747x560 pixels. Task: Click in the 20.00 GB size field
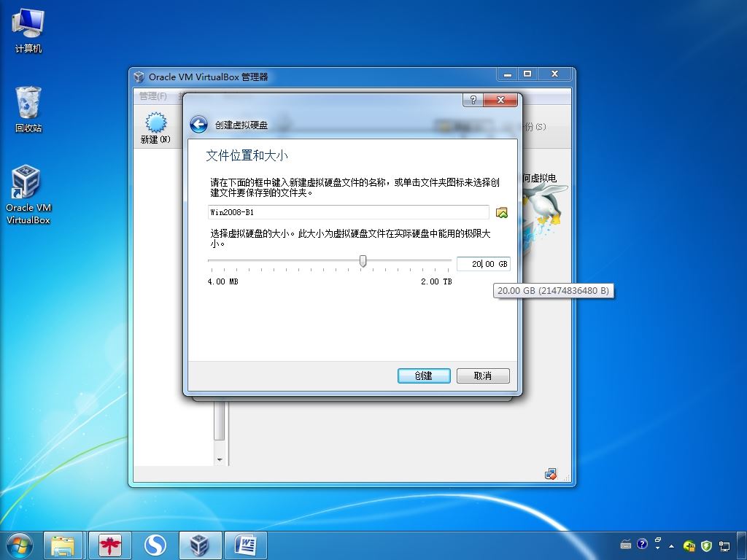point(483,264)
